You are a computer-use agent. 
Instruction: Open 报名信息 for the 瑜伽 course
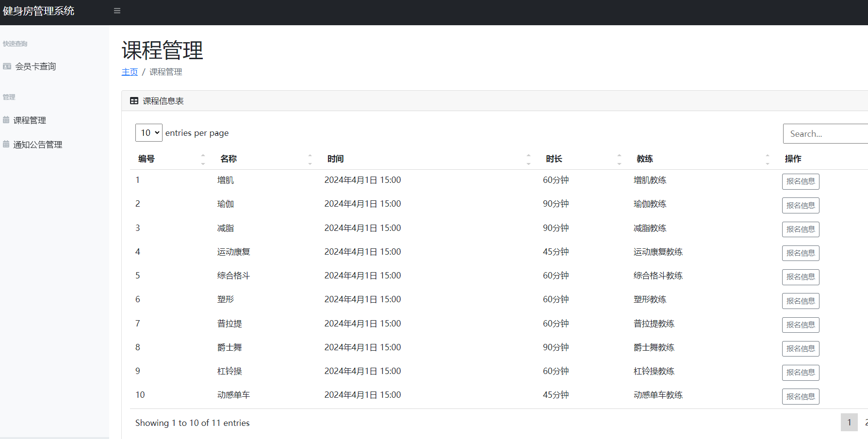(801, 205)
